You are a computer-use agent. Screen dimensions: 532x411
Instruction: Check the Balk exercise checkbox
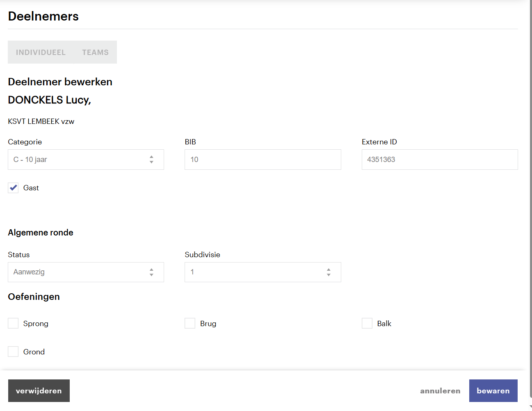(367, 323)
